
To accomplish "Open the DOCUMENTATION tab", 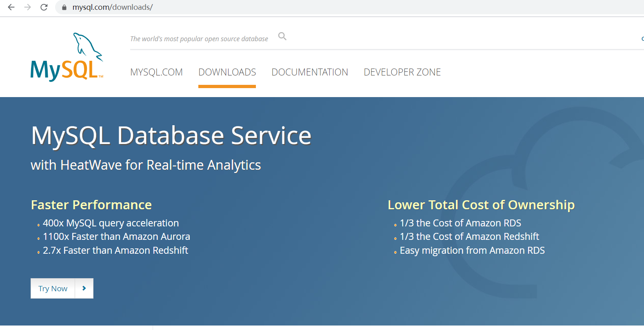I will click(310, 72).
